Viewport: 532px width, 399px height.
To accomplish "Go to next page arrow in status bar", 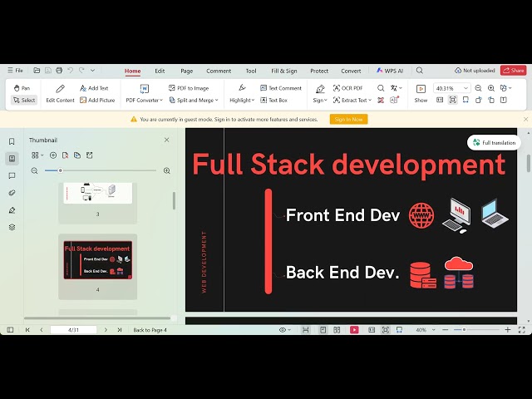I will [106, 329].
